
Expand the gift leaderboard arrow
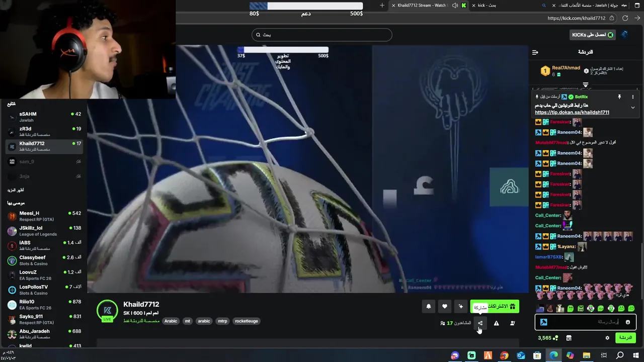click(586, 84)
